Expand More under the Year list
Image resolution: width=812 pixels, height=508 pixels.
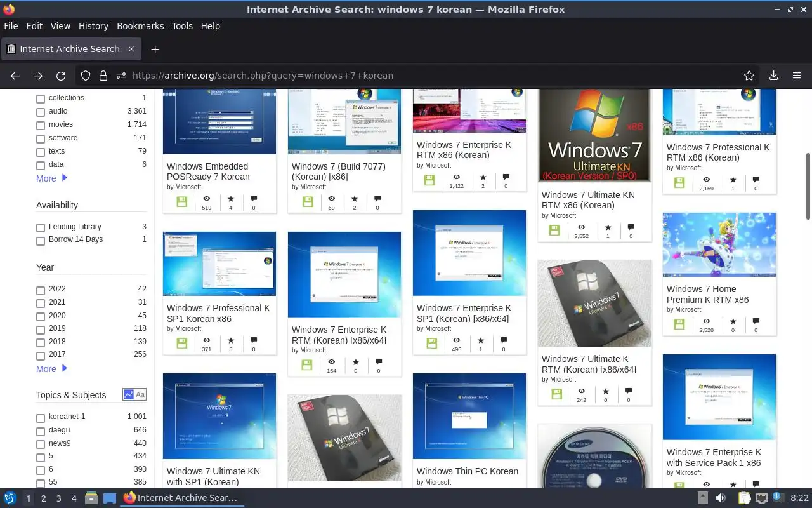coord(51,369)
